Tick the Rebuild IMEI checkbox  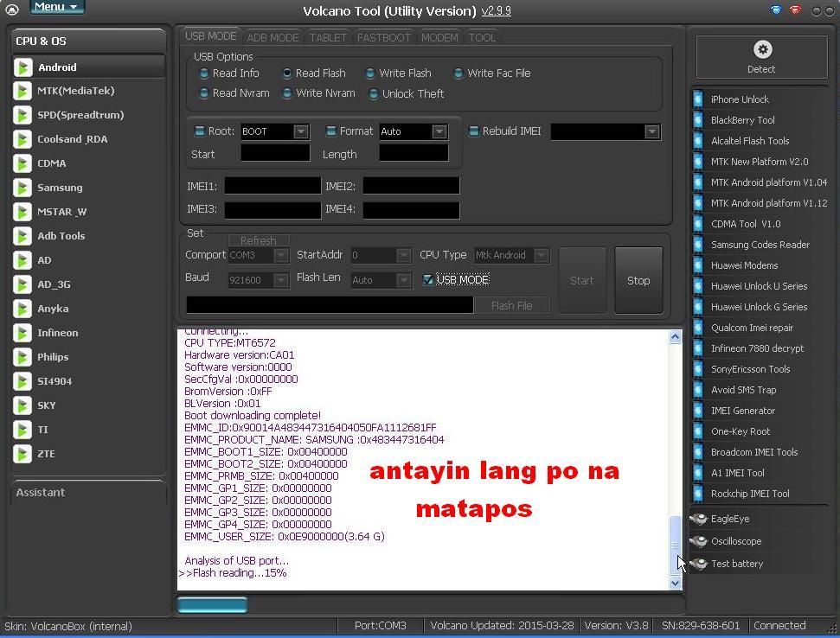click(x=473, y=131)
